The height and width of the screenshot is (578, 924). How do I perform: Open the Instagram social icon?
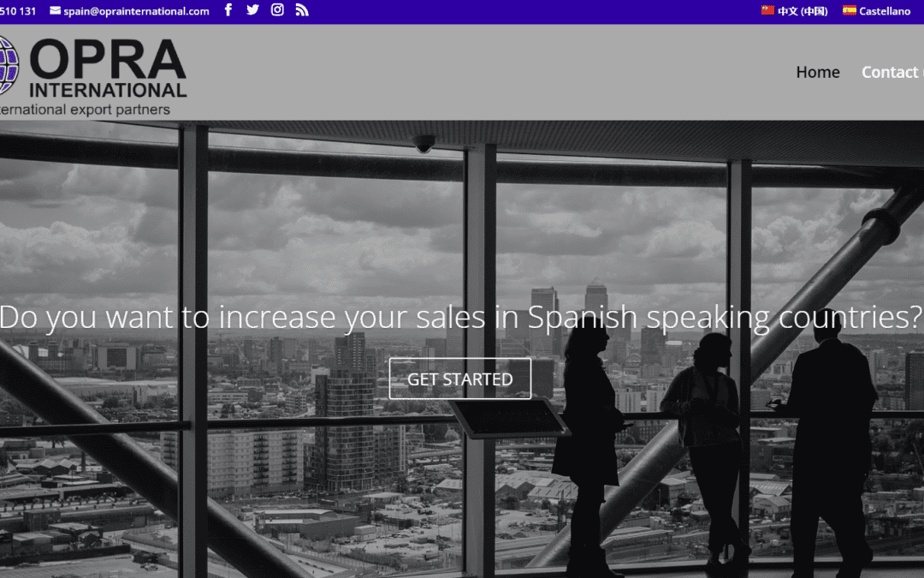click(x=277, y=10)
